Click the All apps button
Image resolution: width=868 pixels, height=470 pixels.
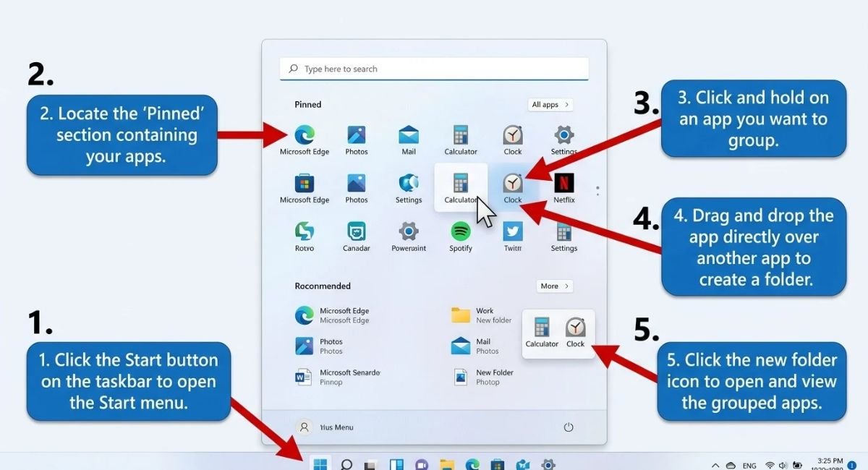[550, 105]
